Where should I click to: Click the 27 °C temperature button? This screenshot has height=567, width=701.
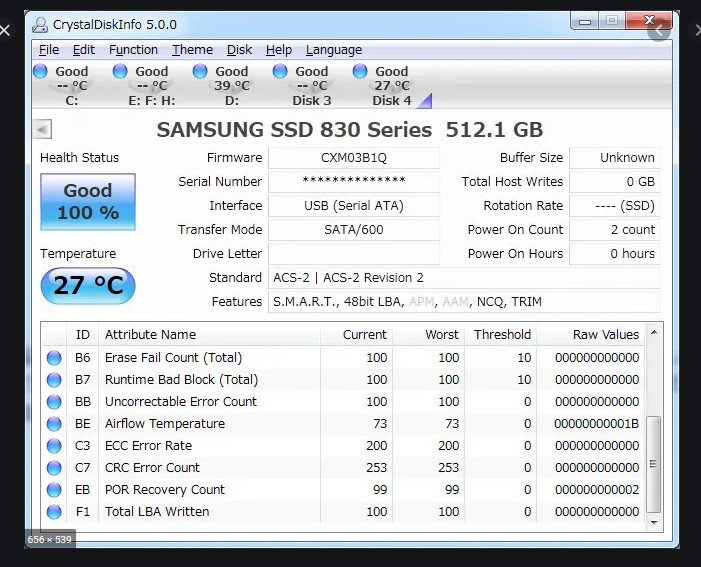pos(88,286)
